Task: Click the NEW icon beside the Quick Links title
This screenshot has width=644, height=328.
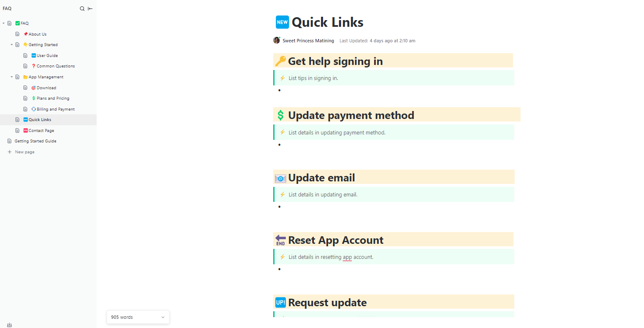Action: click(282, 22)
